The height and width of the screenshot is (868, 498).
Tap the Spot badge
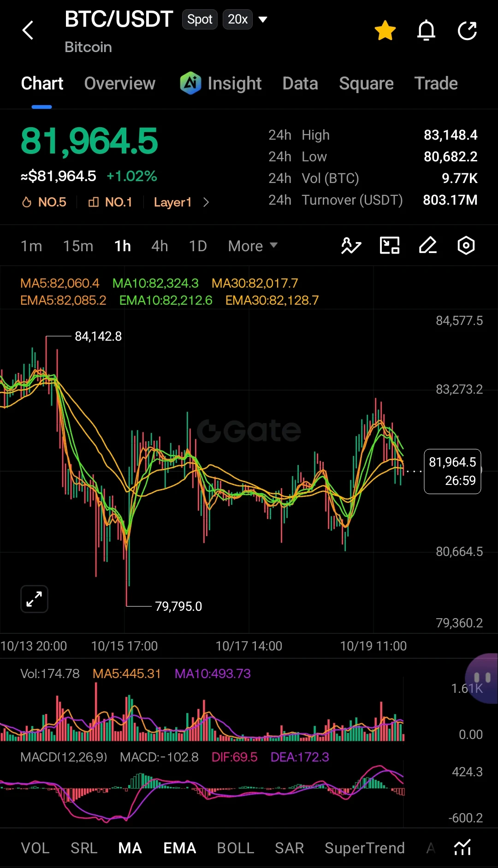[200, 19]
